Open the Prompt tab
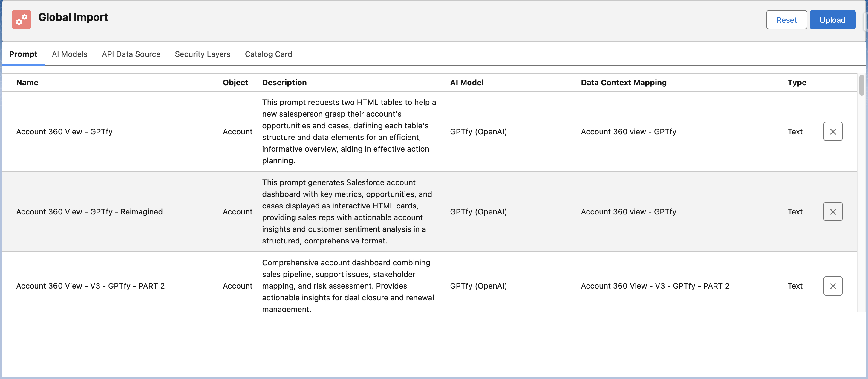Screen dimensions: 868x379 point(23,54)
